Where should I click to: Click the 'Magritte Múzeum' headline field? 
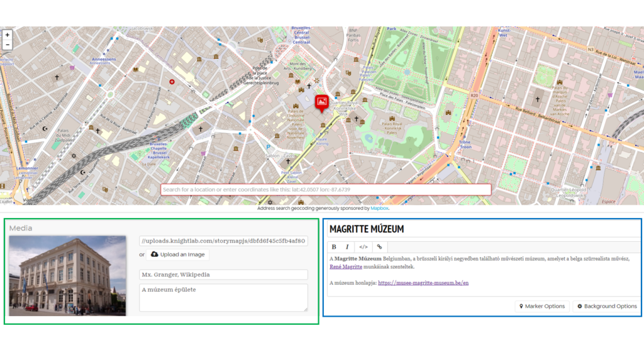pyautogui.click(x=481, y=229)
